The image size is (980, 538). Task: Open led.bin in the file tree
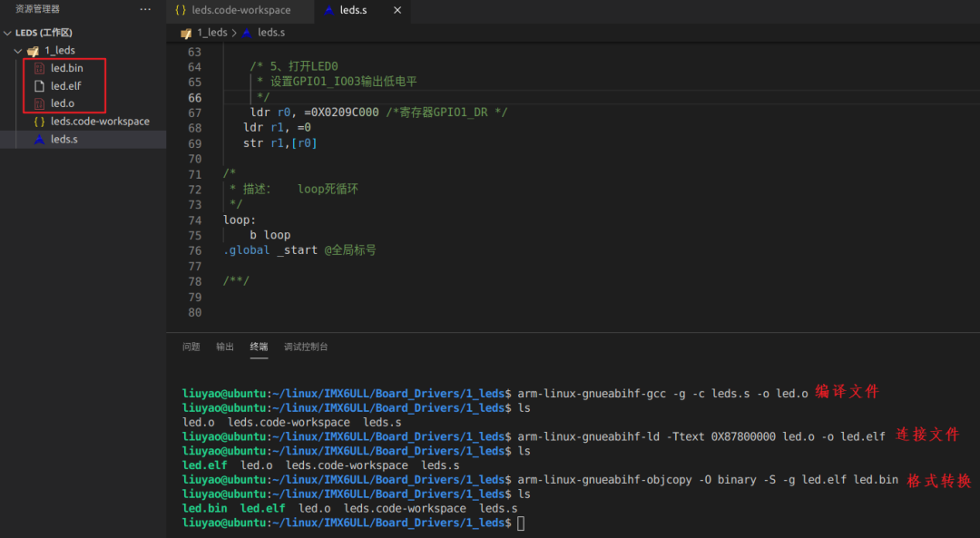67,68
